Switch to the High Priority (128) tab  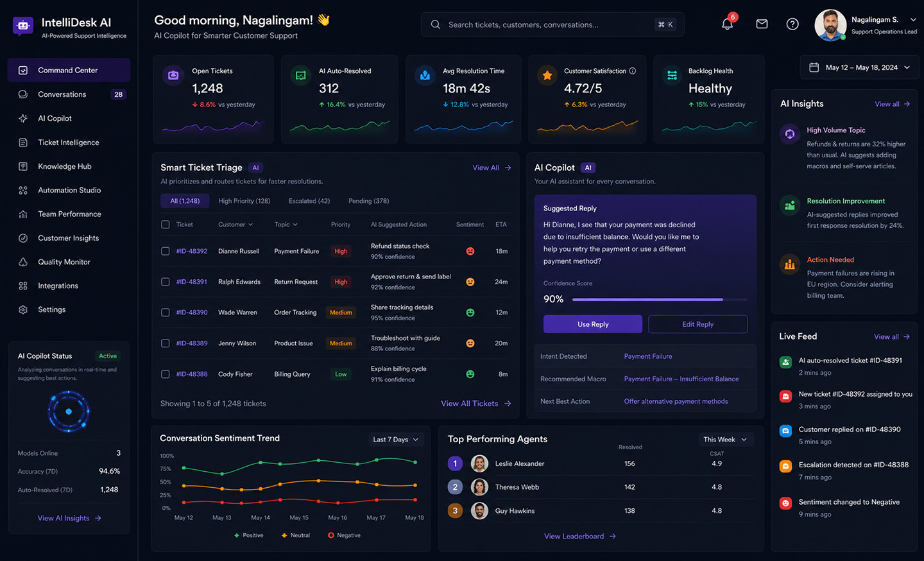click(x=244, y=201)
